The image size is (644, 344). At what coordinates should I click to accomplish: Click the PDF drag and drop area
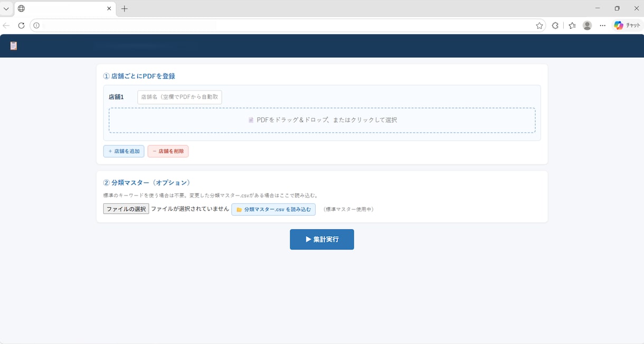click(322, 120)
